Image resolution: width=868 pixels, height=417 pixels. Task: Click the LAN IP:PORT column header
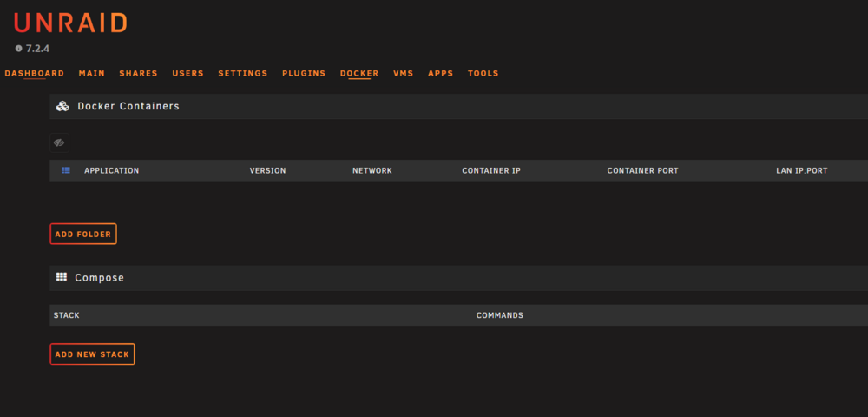click(802, 170)
